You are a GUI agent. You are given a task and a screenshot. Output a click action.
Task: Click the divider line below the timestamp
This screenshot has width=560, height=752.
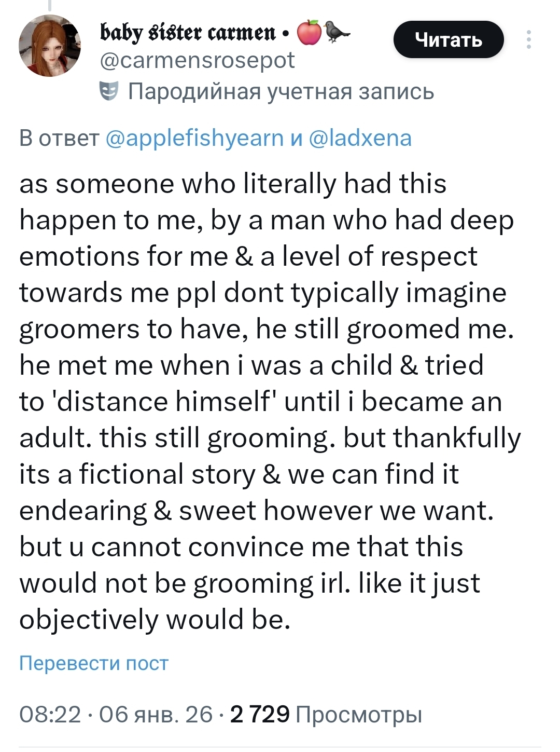click(x=280, y=747)
